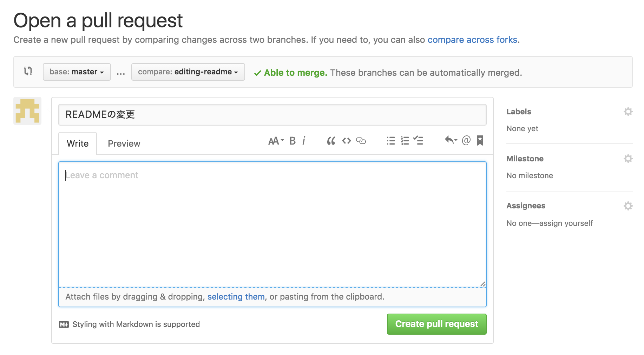Screen dimensions: 644x355
Task: Click the Milestone heading
Action: coord(525,159)
